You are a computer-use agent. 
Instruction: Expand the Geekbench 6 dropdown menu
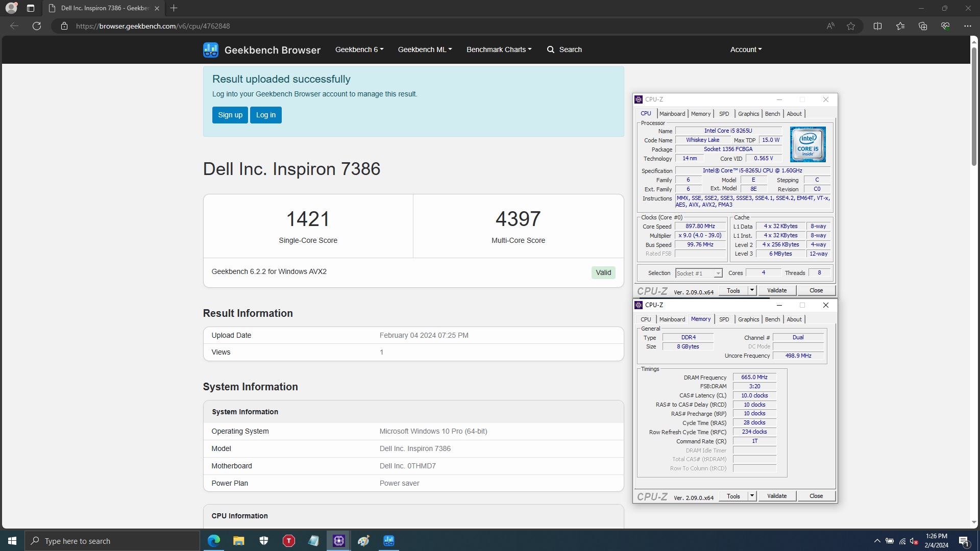pyautogui.click(x=359, y=49)
